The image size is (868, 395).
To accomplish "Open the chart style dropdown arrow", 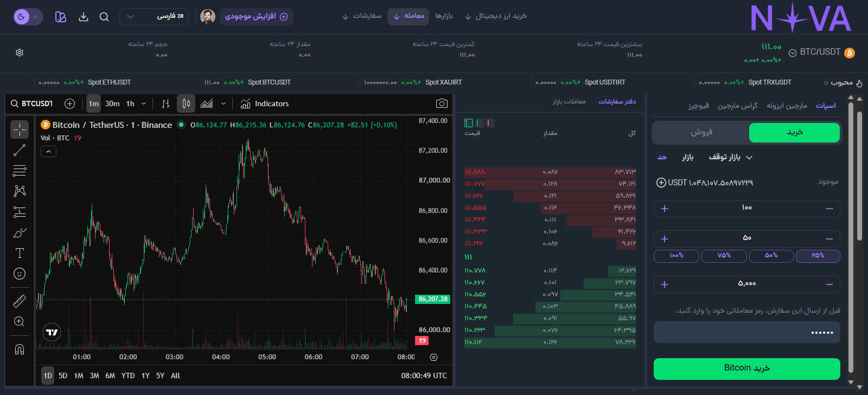I will (x=223, y=103).
